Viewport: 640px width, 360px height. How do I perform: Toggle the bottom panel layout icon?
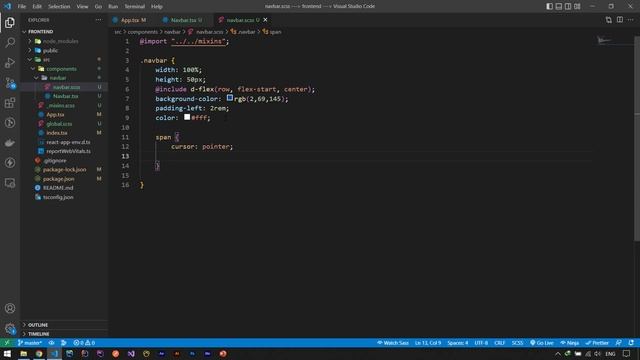tap(559, 6)
